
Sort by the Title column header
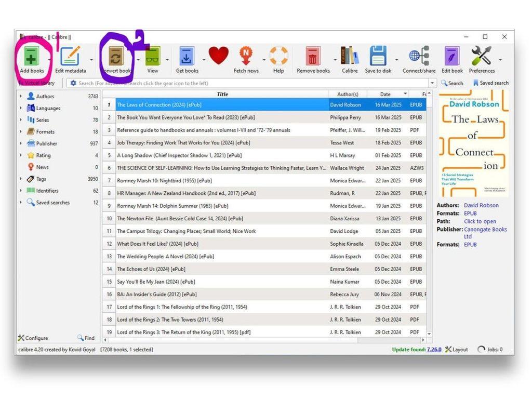[222, 94]
